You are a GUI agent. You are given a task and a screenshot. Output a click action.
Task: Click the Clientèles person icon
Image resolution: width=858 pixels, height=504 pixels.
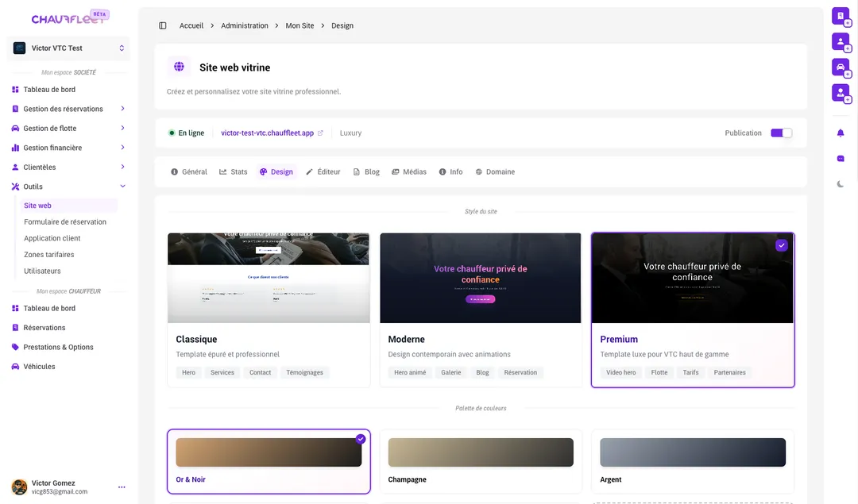[15, 167]
